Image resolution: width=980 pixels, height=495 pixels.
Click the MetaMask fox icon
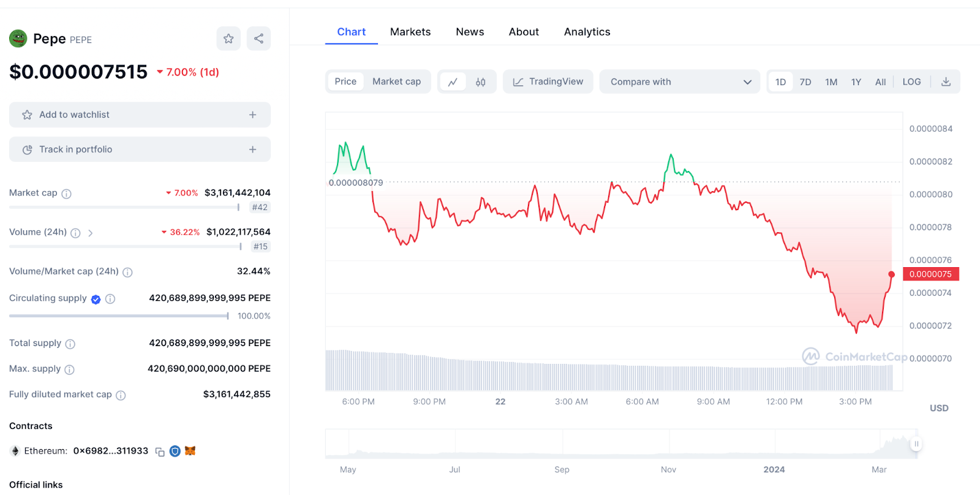[x=190, y=451]
